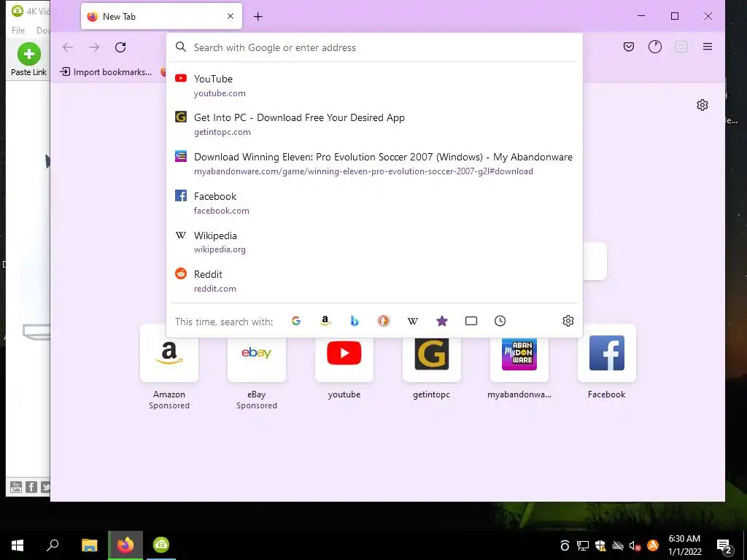This screenshot has height=560, width=747.
Task: Click Facebook icon at 4K Video Downloader bottom
Action: (31, 486)
